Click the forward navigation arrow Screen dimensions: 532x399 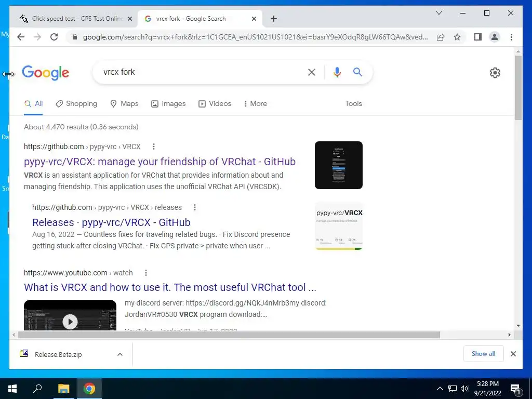pyautogui.click(x=37, y=37)
